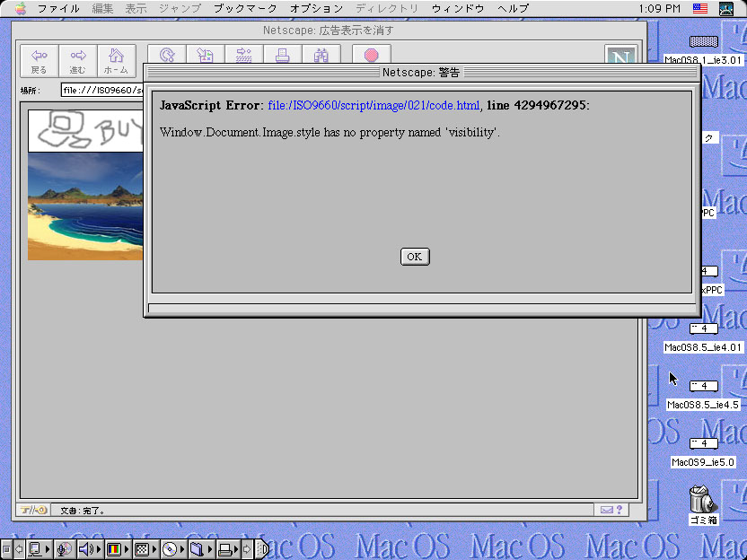This screenshot has width=747, height=560.
Task: Click the Forward (進む) toolbar button
Action: 77,60
